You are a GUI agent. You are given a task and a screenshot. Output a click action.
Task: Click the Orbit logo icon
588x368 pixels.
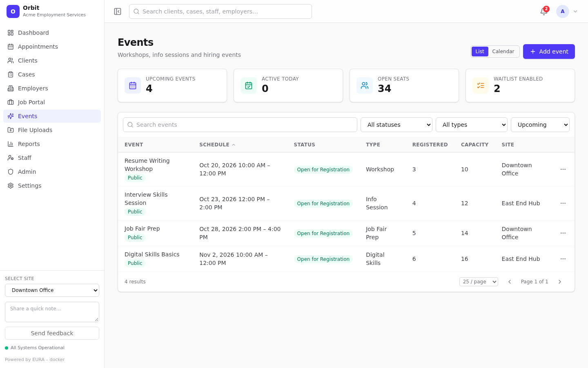coord(13,11)
